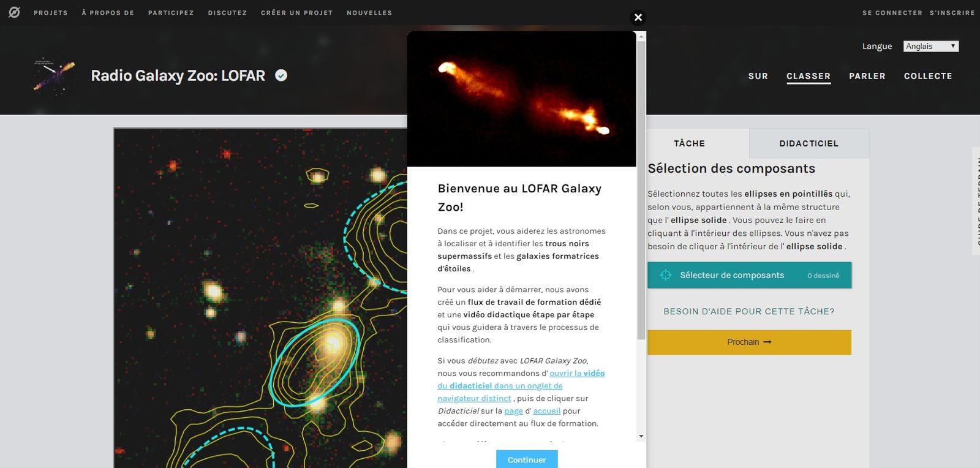Open the Discutez section
The image size is (980, 468).
pyautogui.click(x=227, y=13)
